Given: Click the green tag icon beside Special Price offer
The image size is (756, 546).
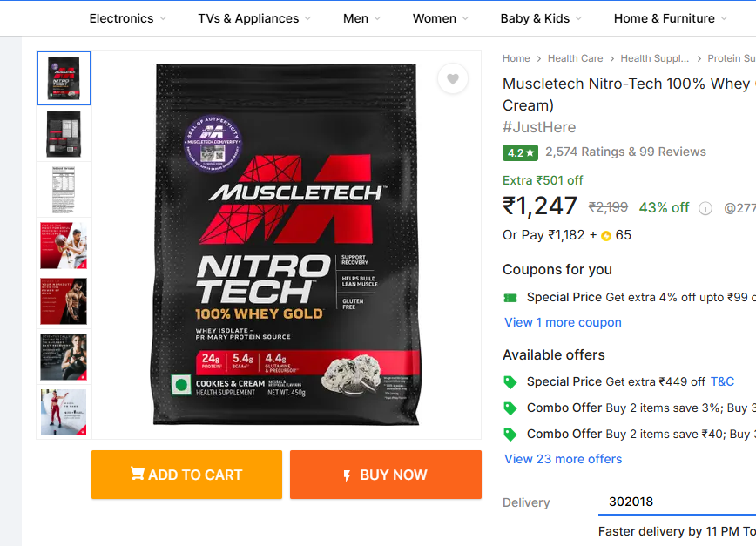Looking at the screenshot, I should [510, 382].
